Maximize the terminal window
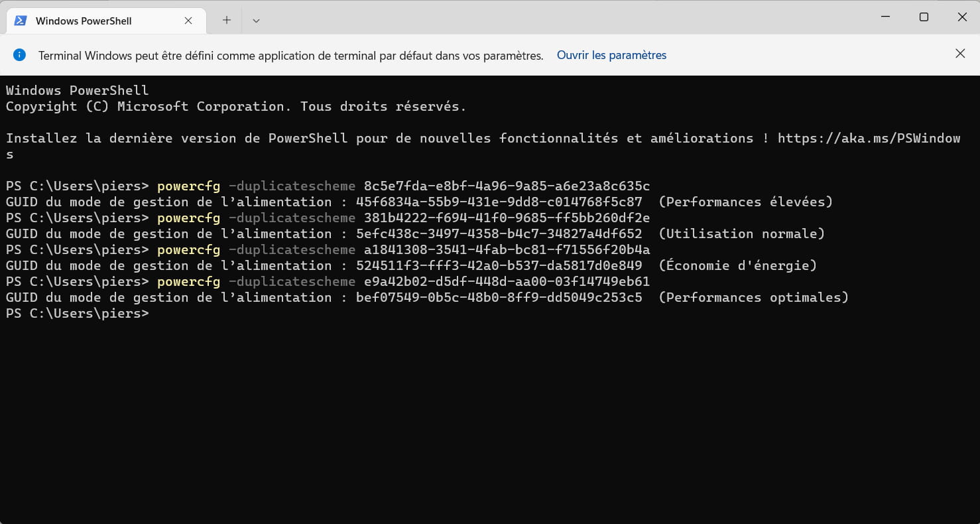Image resolution: width=980 pixels, height=524 pixels. tap(924, 17)
